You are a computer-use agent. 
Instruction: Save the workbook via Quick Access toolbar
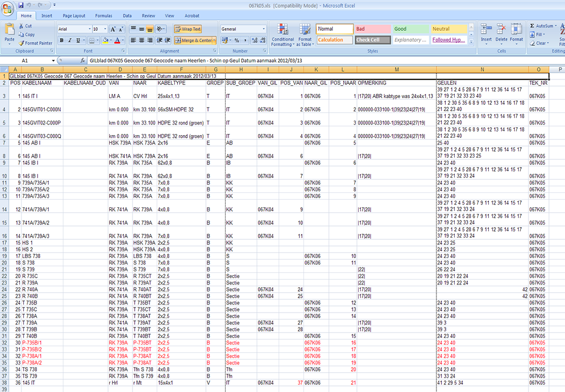(x=21, y=5)
